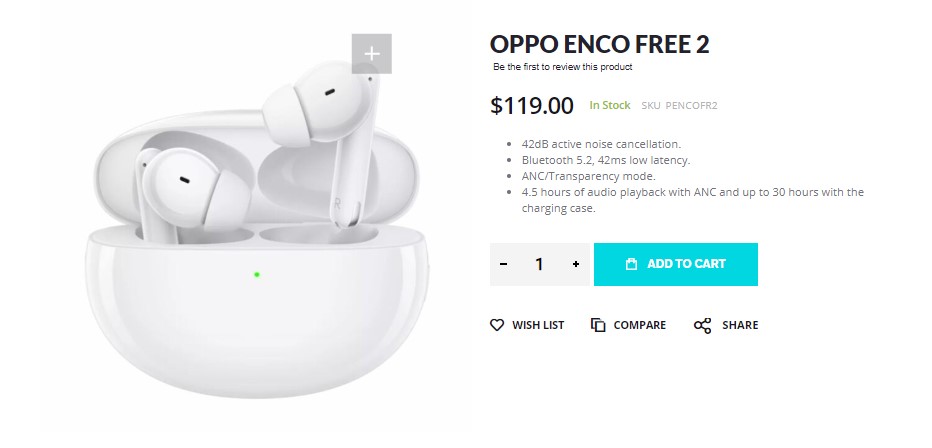This screenshot has height=448, width=932.
Task: Click the 42dB active noise cancellation bullet
Action: tap(601, 144)
